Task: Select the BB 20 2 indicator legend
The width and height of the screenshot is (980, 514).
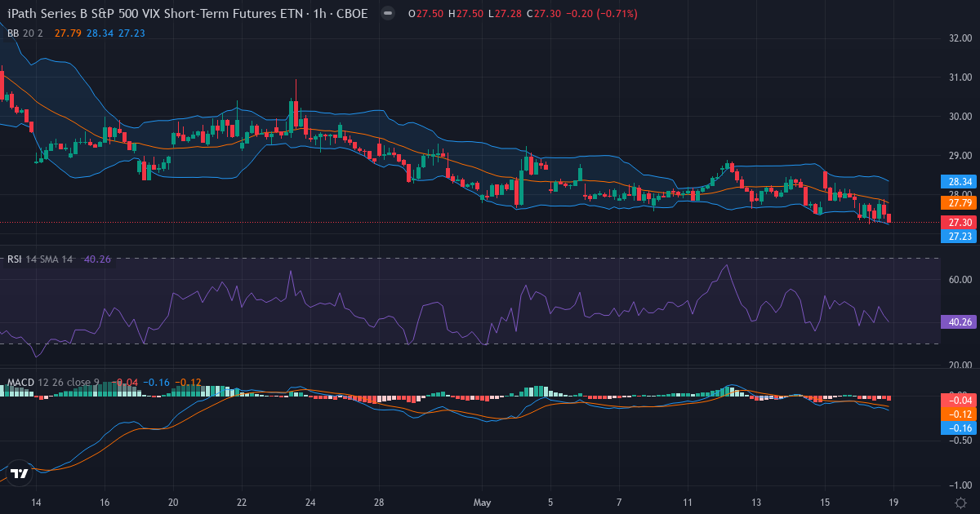Action: [x=25, y=33]
